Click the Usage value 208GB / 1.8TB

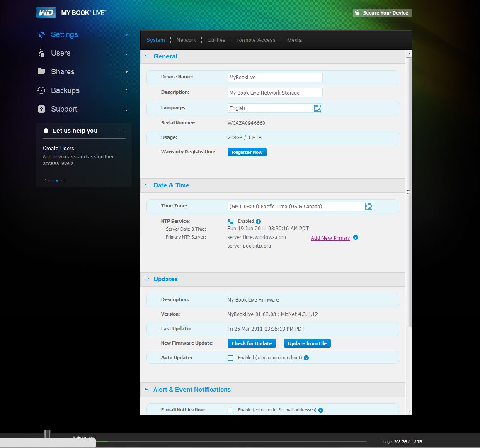244,138
